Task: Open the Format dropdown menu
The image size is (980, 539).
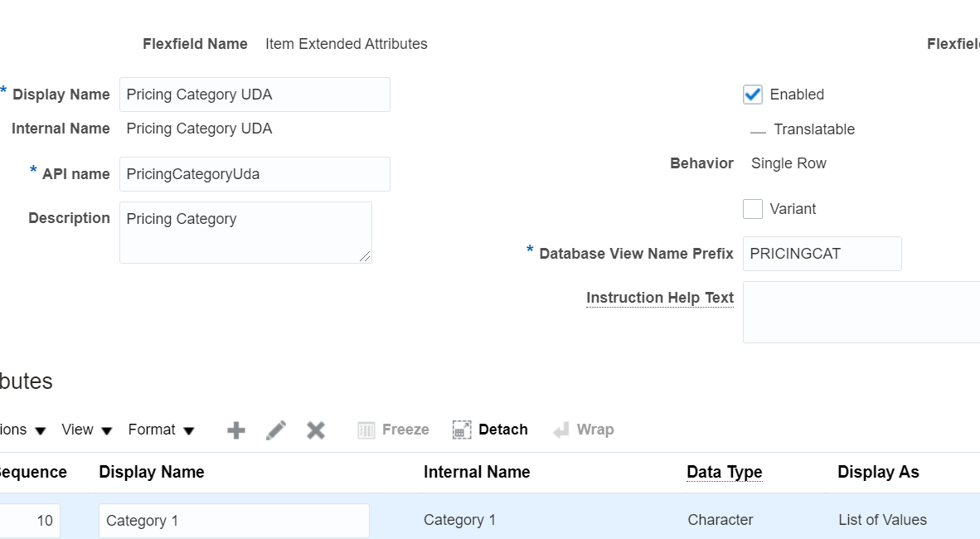Action: coord(162,430)
